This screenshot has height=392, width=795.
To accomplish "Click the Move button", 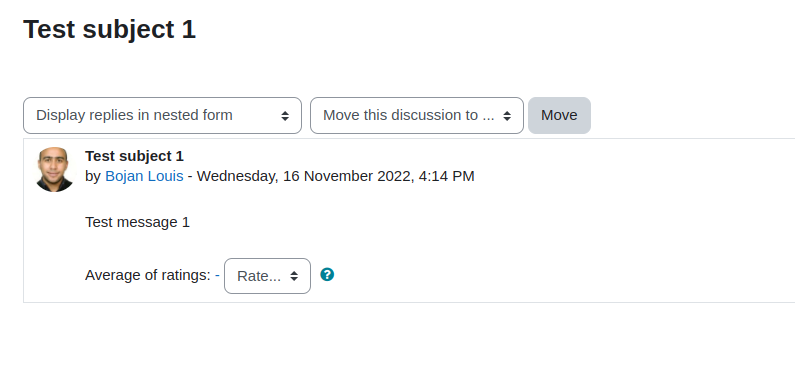I will click(x=559, y=116).
